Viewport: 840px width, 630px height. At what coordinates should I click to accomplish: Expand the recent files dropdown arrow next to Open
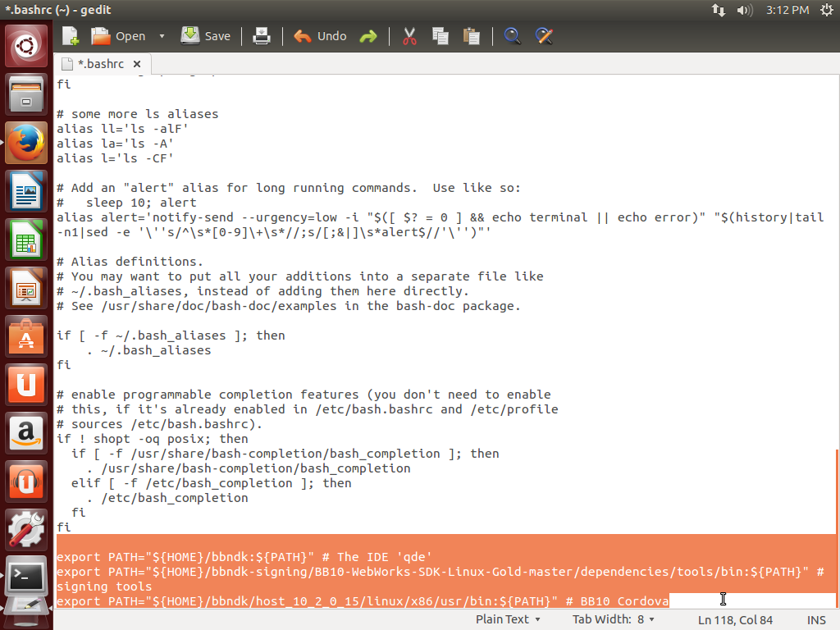pyautogui.click(x=162, y=36)
